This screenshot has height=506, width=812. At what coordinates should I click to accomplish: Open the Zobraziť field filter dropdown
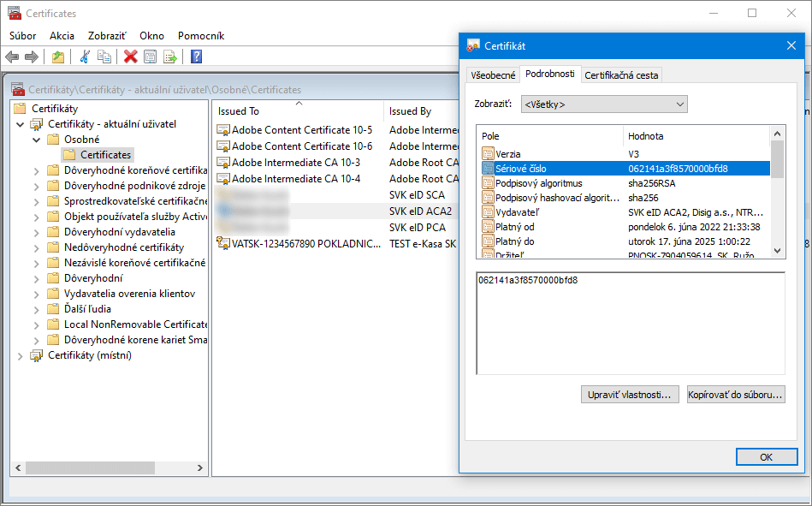point(604,104)
